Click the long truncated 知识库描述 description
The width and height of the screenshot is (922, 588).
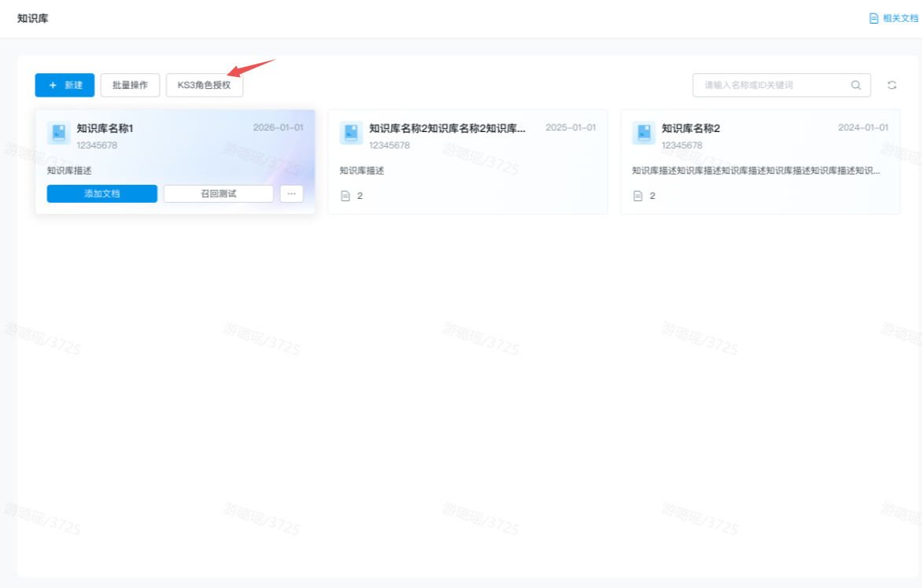(755, 171)
